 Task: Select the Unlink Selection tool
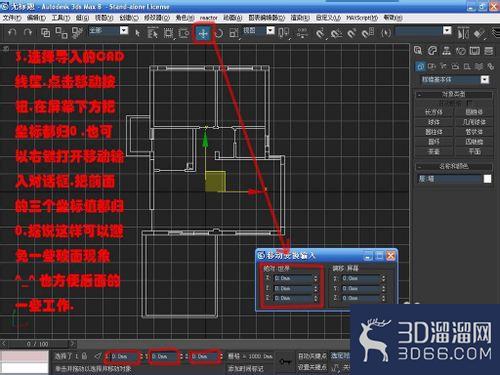click(61, 33)
